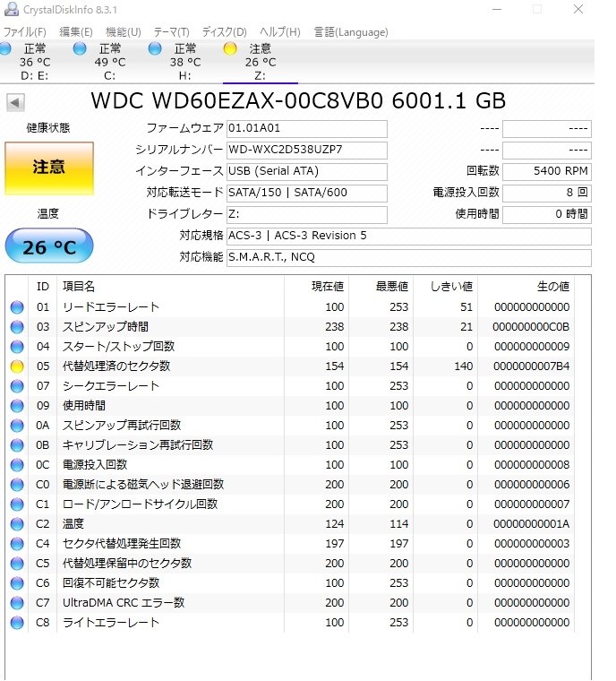Open the ヘルプ(H) menu
The width and height of the screenshot is (616, 681).
[x=280, y=32]
